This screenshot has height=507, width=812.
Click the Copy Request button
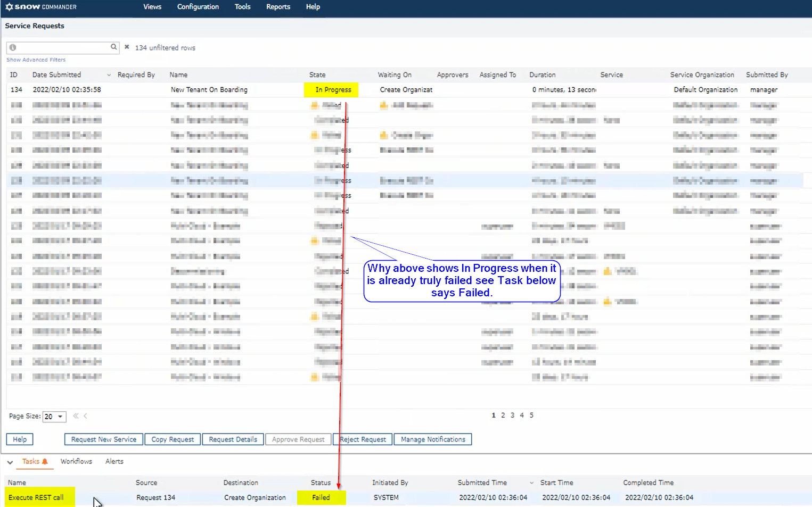pyautogui.click(x=173, y=439)
